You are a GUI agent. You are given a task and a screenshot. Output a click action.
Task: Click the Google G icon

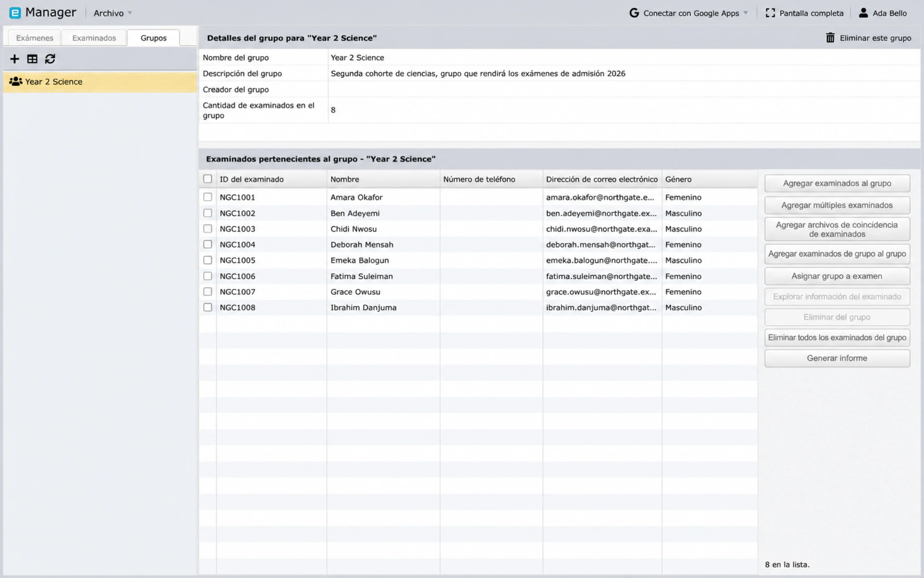click(x=634, y=13)
